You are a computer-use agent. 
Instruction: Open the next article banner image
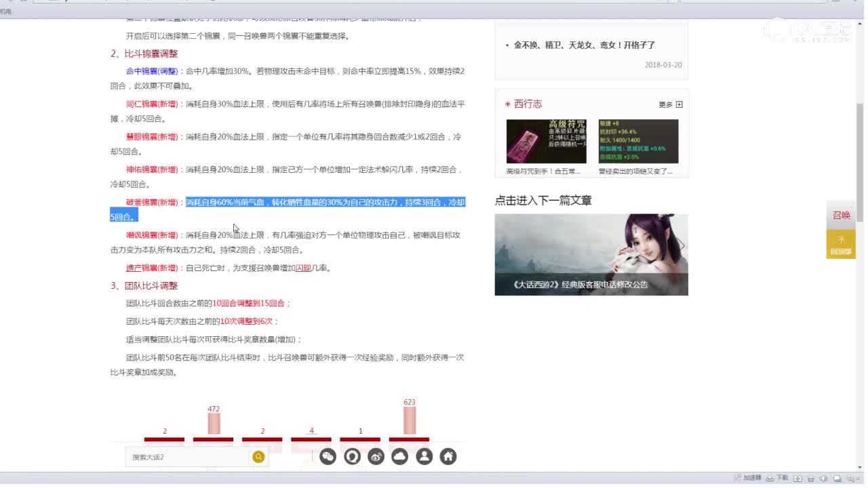[591, 255]
